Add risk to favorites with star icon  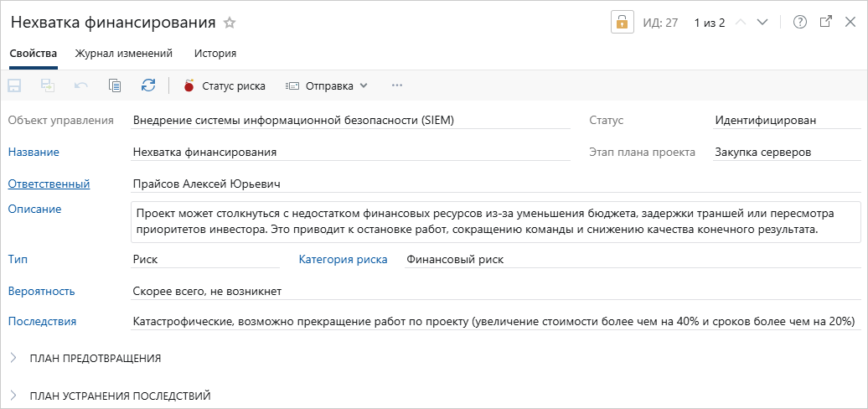coord(230,23)
